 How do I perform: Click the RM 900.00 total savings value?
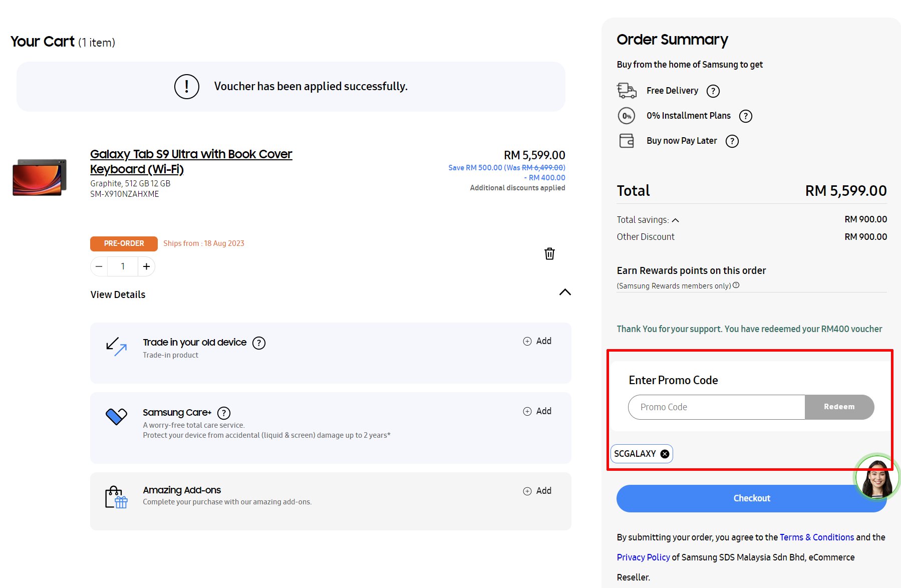point(865,219)
